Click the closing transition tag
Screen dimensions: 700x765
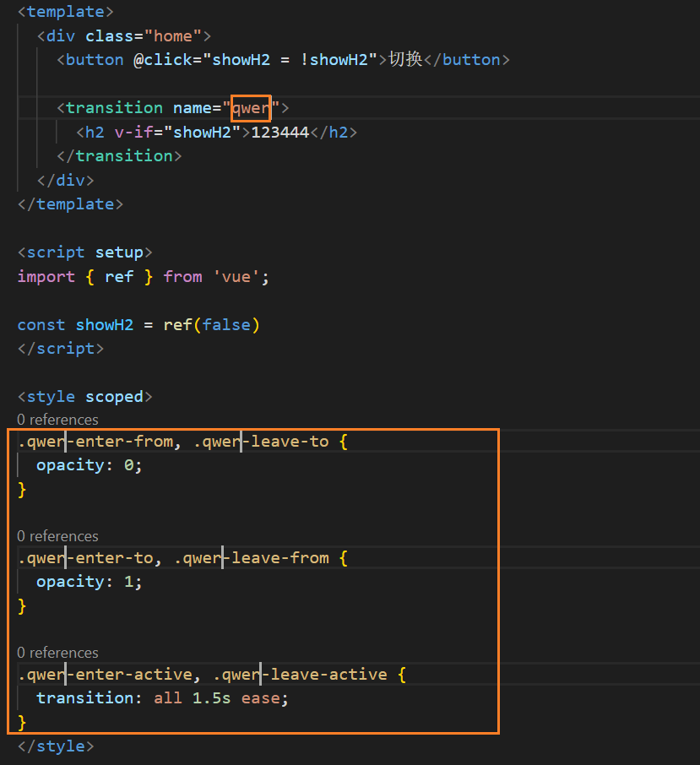[119, 156]
